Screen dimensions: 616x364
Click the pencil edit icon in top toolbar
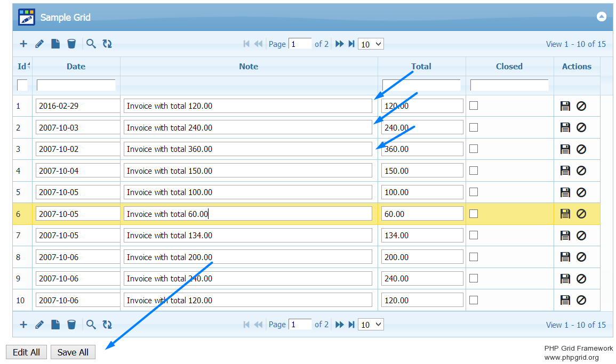coord(39,44)
